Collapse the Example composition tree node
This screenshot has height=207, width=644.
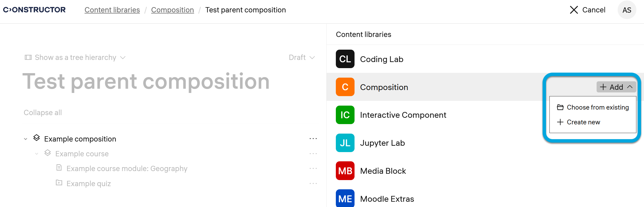26,139
